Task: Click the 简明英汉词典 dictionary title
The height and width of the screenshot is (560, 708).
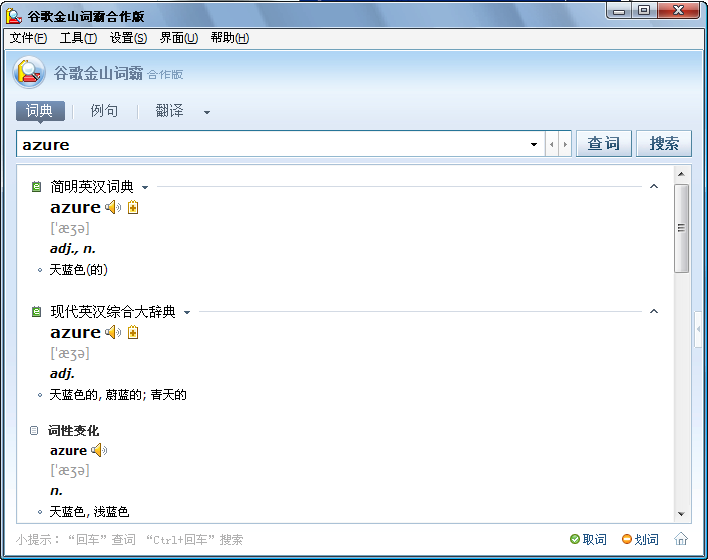Action: pyautogui.click(x=92, y=187)
